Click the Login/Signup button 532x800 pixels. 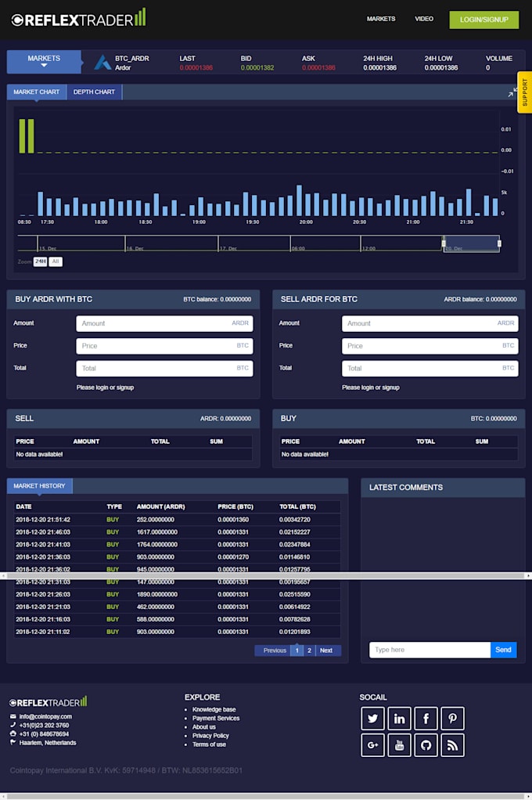(484, 20)
